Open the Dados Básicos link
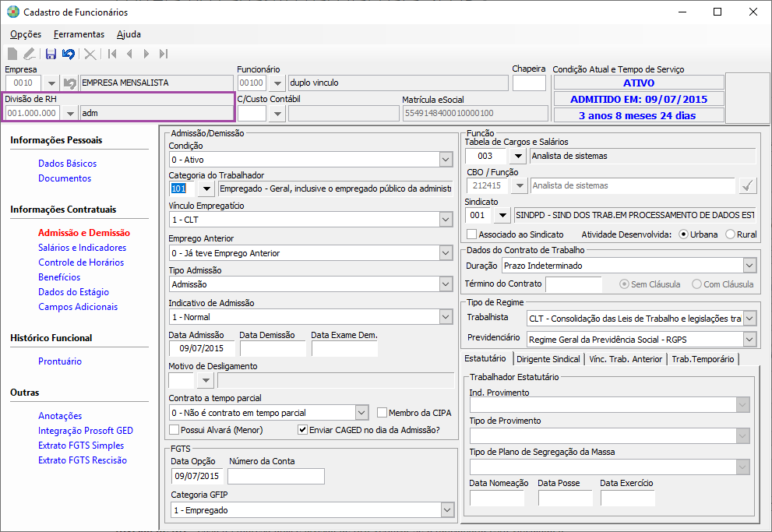 click(68, 164)
